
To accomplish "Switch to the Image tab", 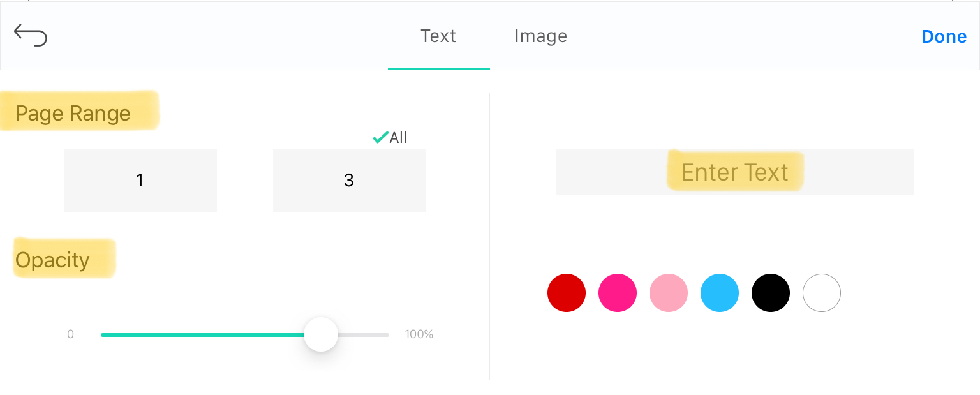I will 540,36.
